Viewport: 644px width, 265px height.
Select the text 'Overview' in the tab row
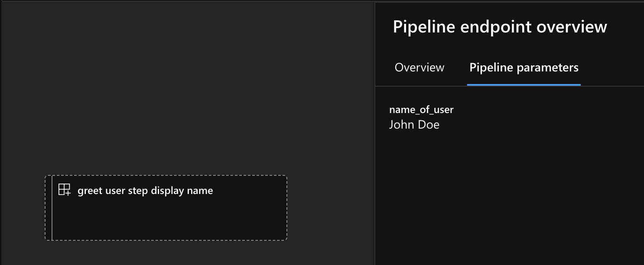tap(419, 67)
